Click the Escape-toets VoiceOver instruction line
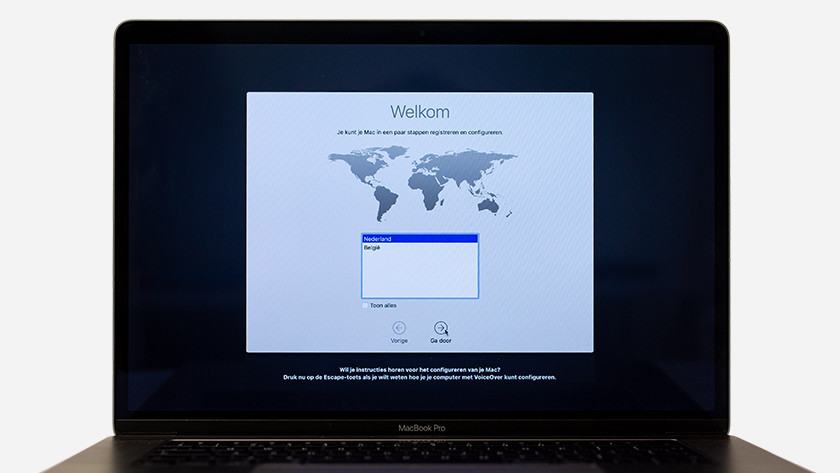Viewport: 840px width, 473px height. 419,377
